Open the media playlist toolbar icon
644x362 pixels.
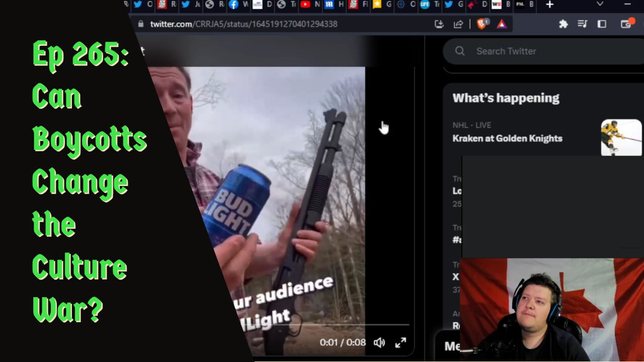coord(583,24)
